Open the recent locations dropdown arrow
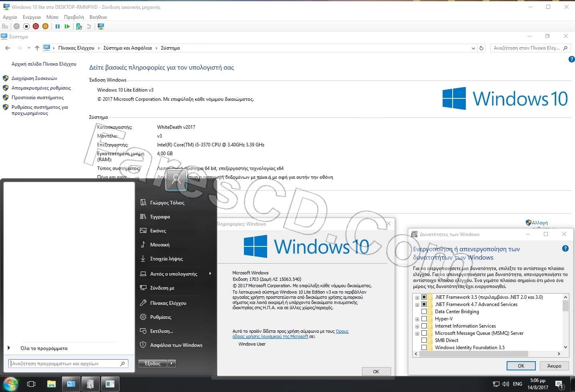The height and width of the screenshot is (392, 575). (x=29, y=48)
